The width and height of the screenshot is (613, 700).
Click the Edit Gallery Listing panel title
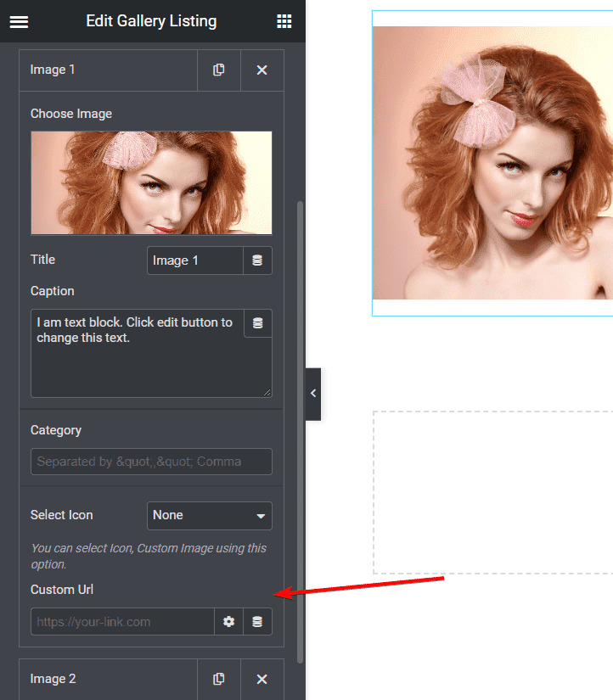pyautogui.click(x=151, y=21)
